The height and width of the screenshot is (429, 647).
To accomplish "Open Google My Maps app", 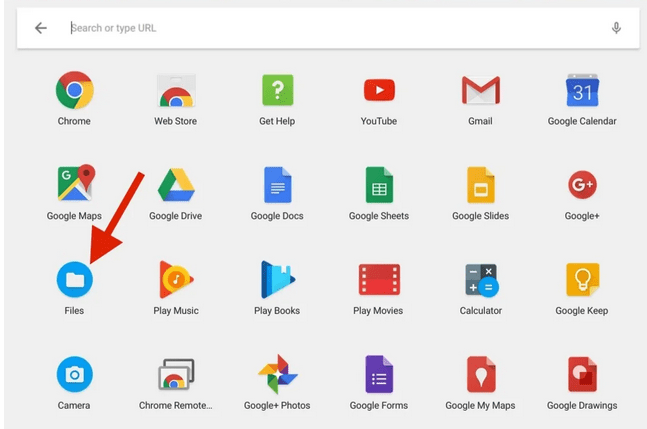I will 480,374.
